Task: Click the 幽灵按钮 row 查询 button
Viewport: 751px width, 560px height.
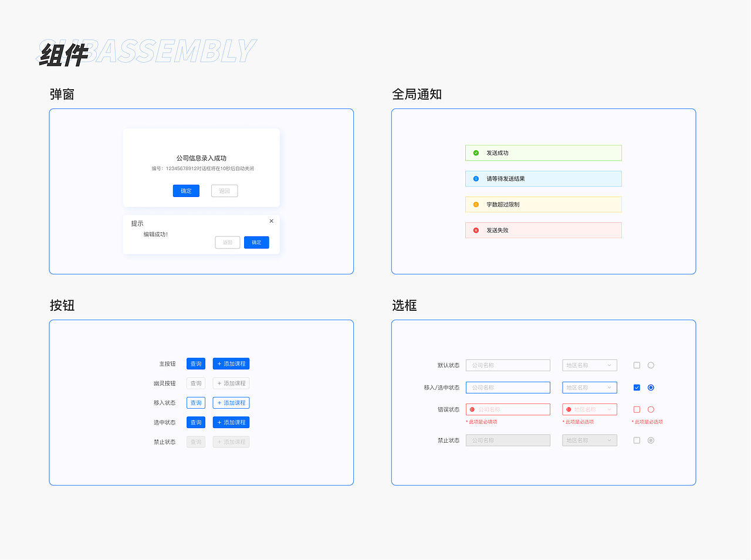Action: [x=196, y=383]
